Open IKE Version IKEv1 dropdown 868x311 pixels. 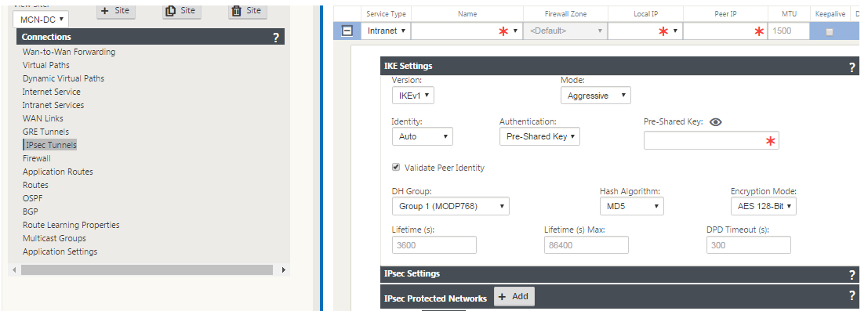[413, 96]
